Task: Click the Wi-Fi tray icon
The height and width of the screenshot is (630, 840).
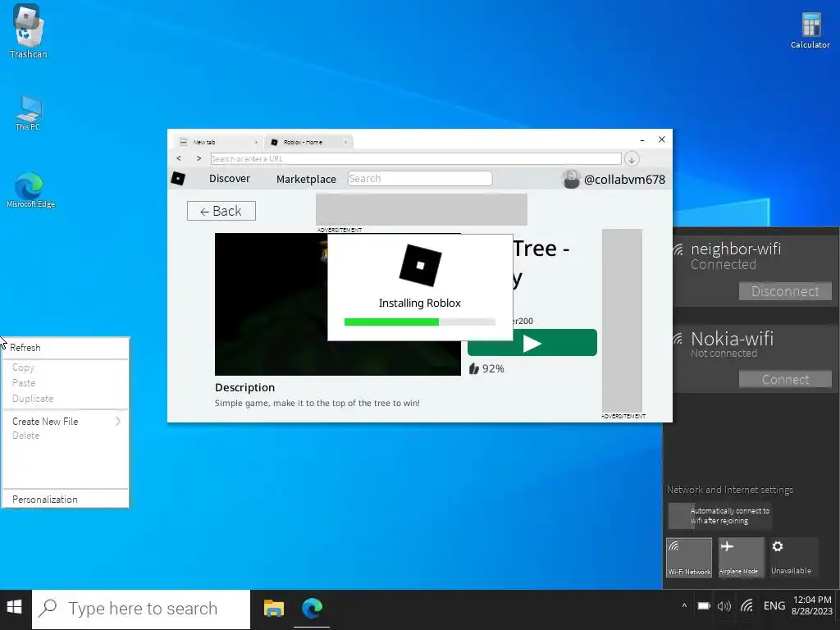Action: 746,606
